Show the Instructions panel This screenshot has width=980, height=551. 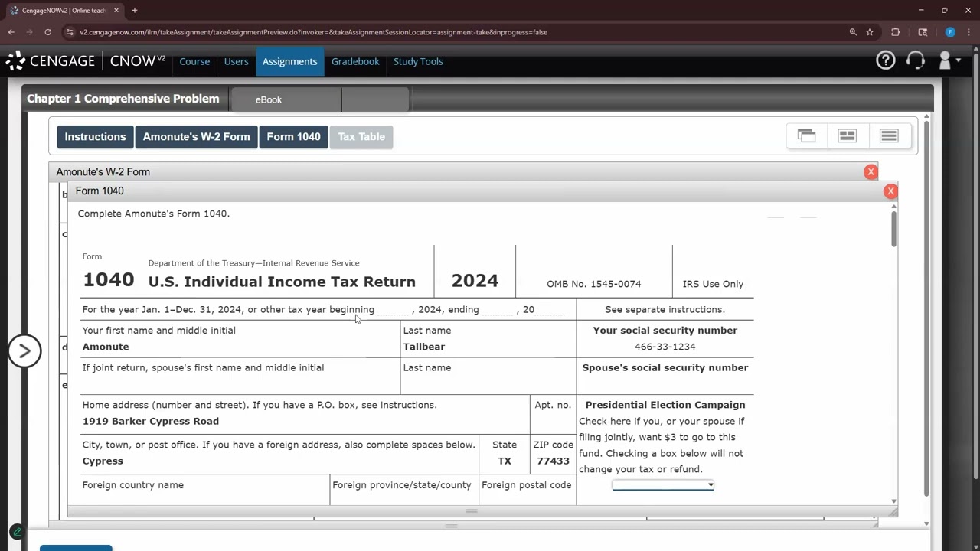pyautogui.click(x=95, y=137)
